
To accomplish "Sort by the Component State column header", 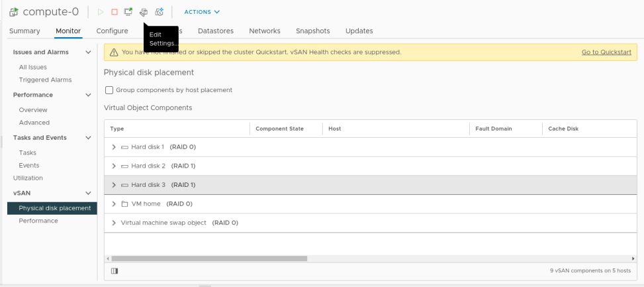I will pyautogui.click(x=279, y=129).
